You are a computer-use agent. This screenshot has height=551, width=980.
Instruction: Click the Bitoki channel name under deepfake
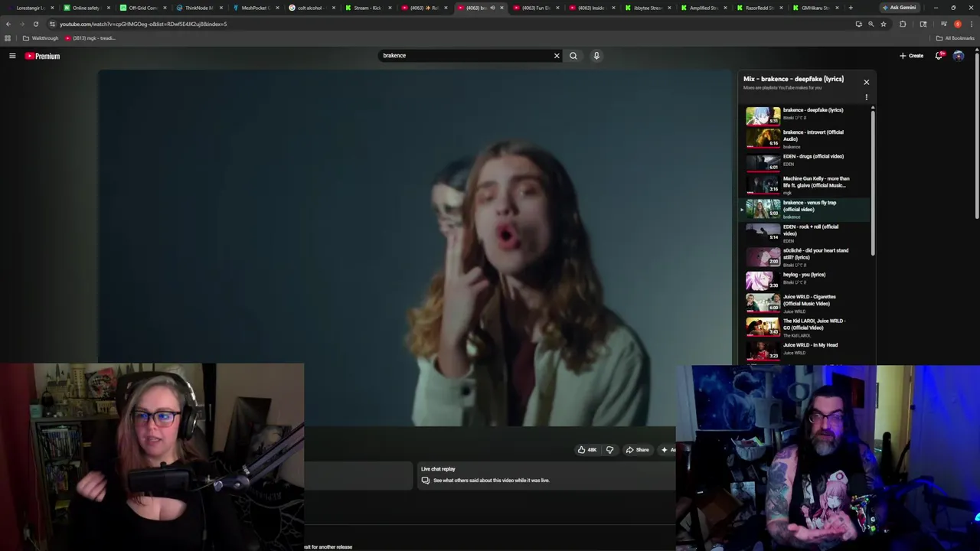[x=794, y=118]
